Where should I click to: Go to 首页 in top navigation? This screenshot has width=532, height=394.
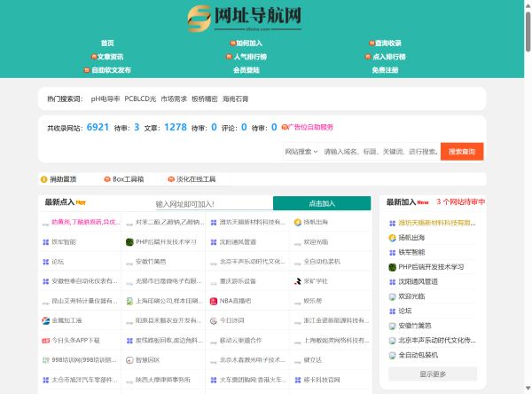point(107,43)
